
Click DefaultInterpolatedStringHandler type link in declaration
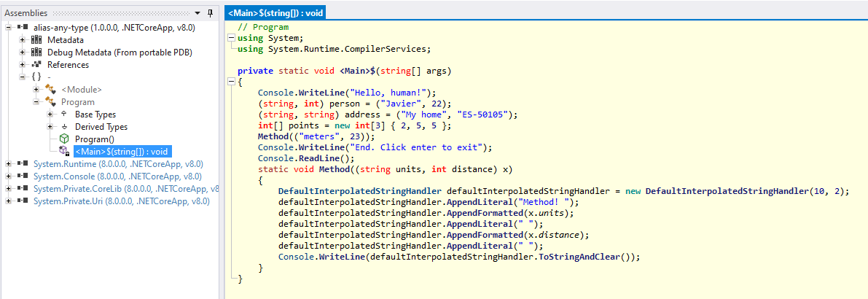coord(360,191)
